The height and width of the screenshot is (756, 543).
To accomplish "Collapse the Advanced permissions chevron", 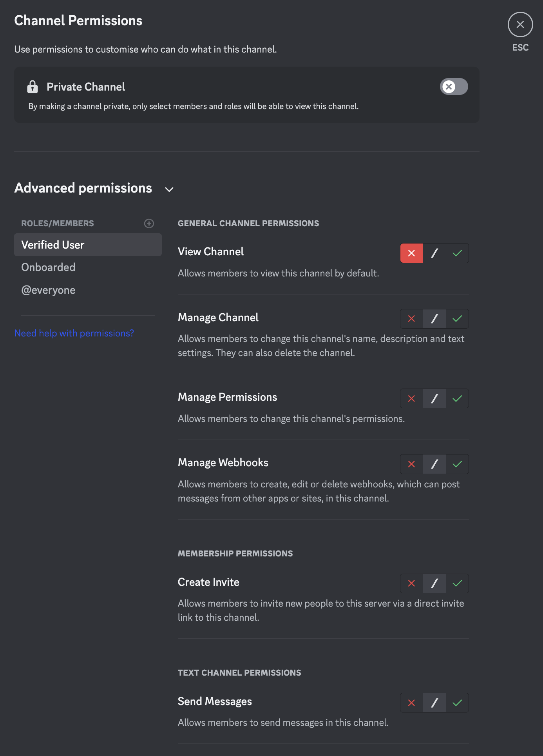I will [169, 189].
